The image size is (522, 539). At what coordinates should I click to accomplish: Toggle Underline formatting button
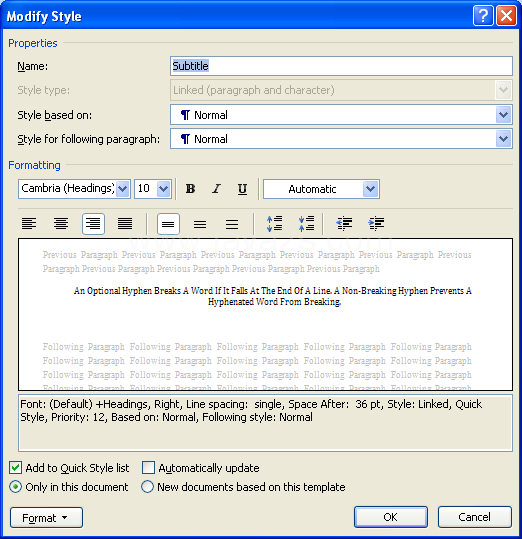pos(242,189)
